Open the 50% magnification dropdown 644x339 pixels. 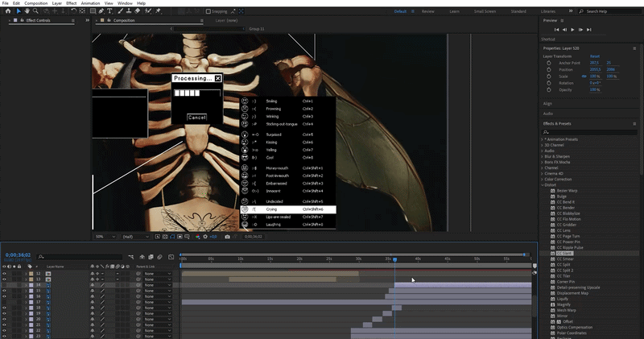pos(105,237)
